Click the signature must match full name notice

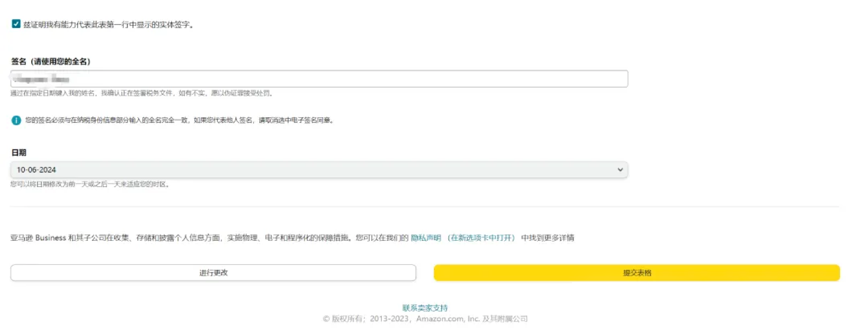click(180, 121)
